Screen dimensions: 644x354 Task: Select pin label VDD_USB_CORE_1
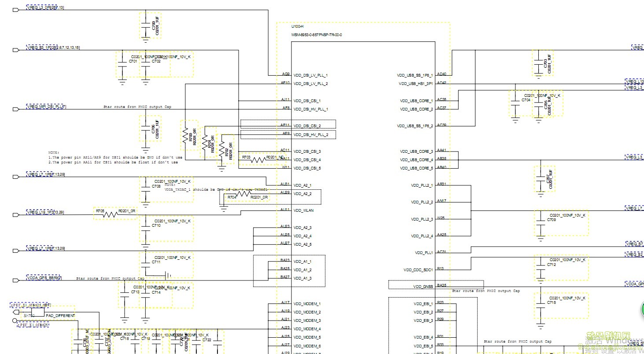tap(416, 101)
